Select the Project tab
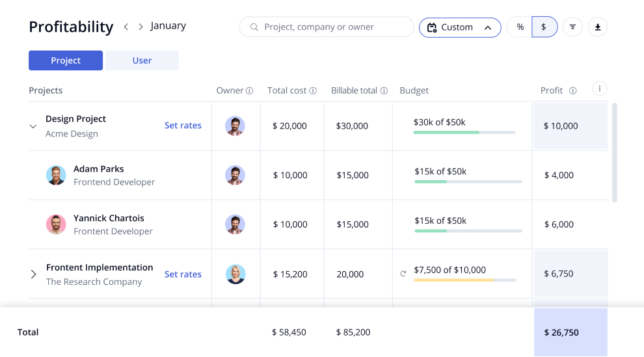 [x=66, y=60]
